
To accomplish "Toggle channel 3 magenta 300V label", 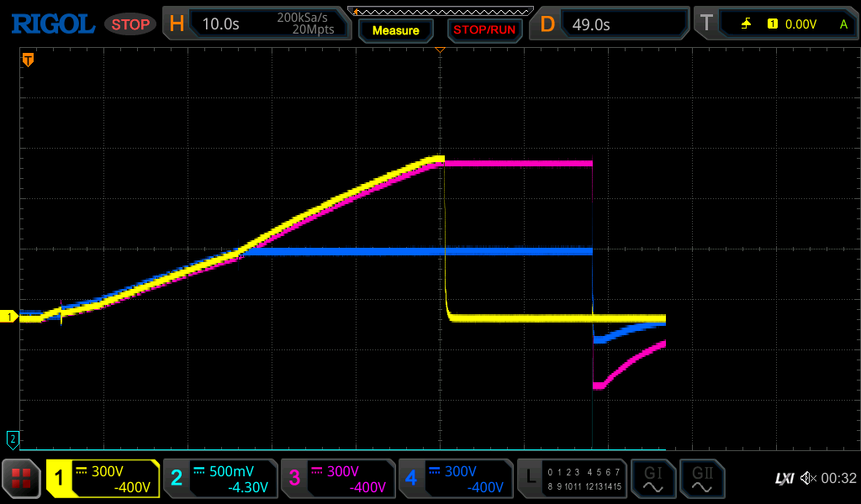I will [338, 479].
